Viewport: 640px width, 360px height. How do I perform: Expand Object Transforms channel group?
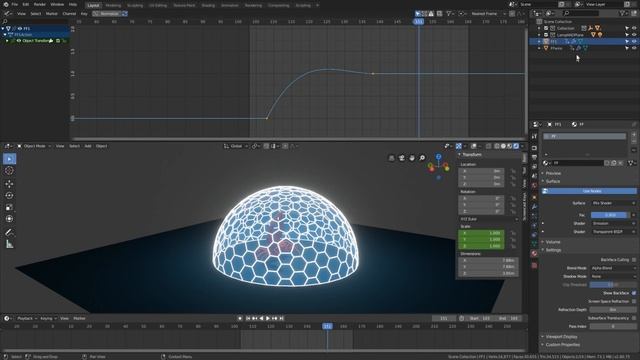point(7,41)
